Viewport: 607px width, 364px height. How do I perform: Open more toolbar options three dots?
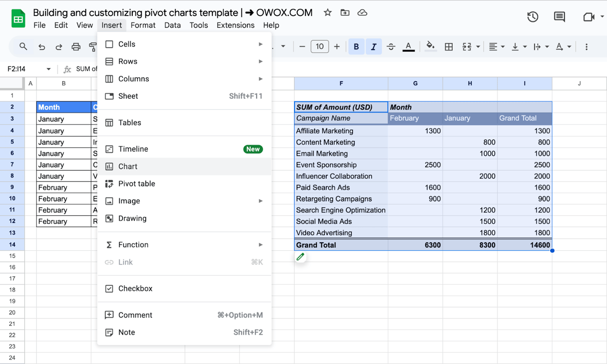(x=587, y=46)
